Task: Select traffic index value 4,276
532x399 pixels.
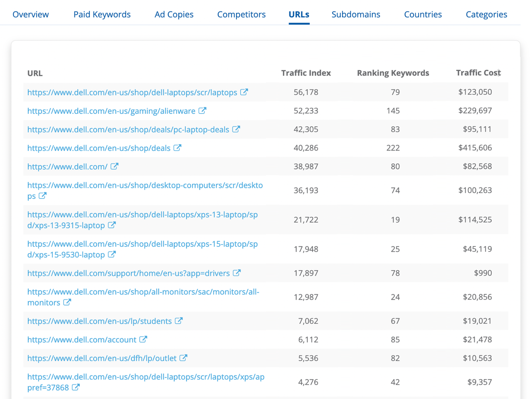Action: (x=308, y=382)
